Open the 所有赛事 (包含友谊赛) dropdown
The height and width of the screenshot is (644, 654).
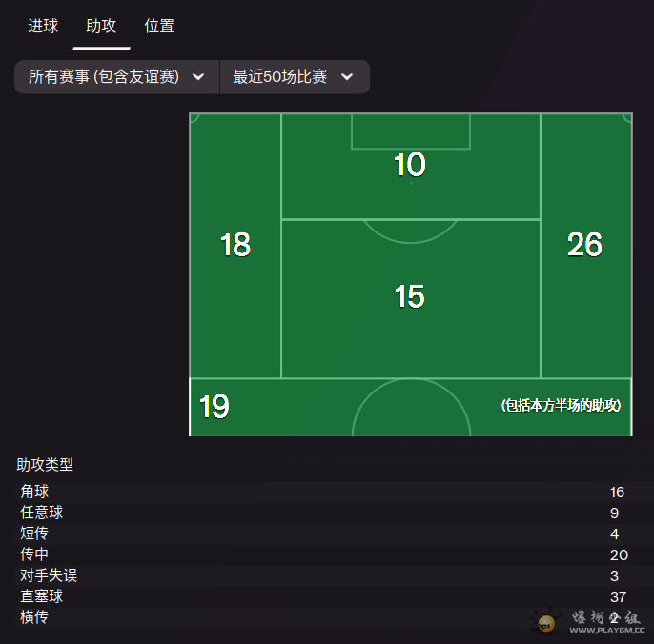(x=116, y=77)
